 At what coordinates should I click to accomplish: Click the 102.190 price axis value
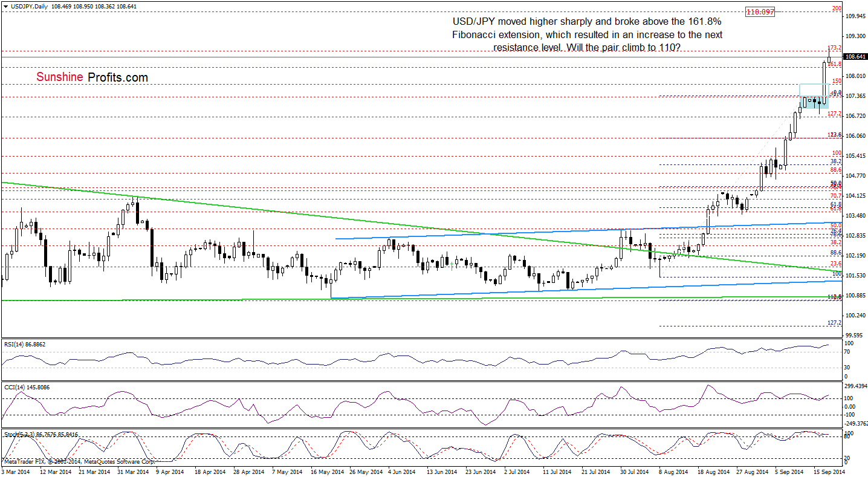(855, 256)
